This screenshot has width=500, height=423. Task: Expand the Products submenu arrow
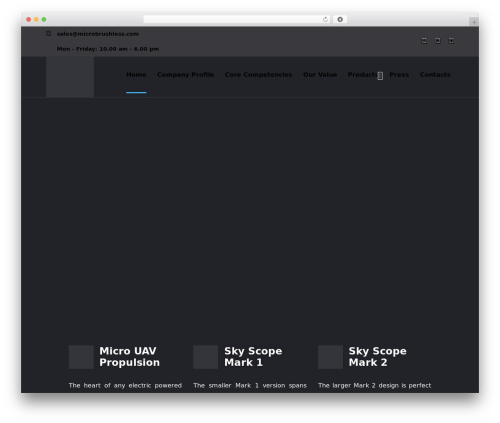380,76
